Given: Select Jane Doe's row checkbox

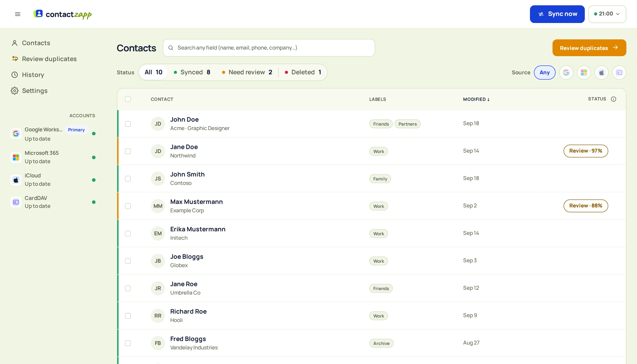Looking at the screenshot, I should click(128, 151).
